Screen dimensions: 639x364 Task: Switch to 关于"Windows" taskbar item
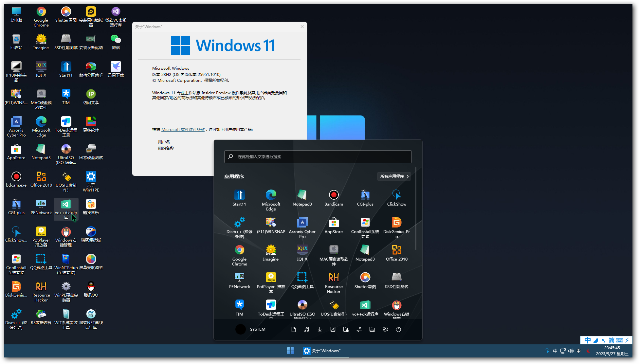point(325,351)
